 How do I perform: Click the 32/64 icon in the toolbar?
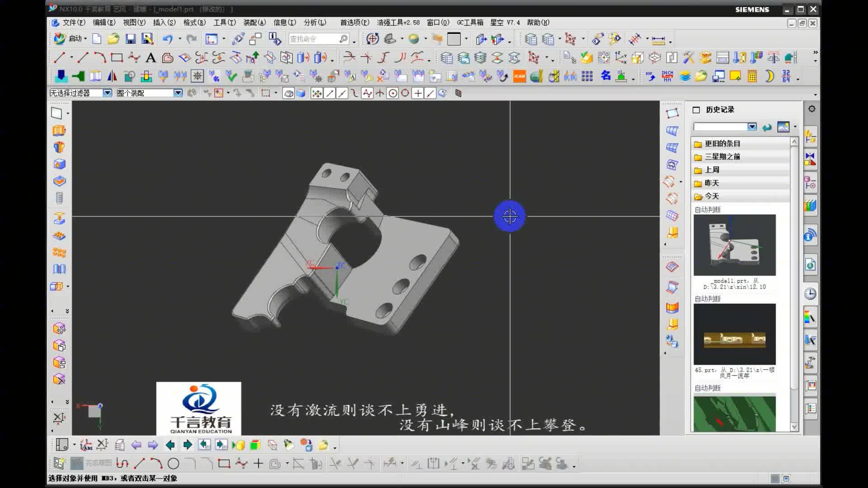(x=786, y=76)
